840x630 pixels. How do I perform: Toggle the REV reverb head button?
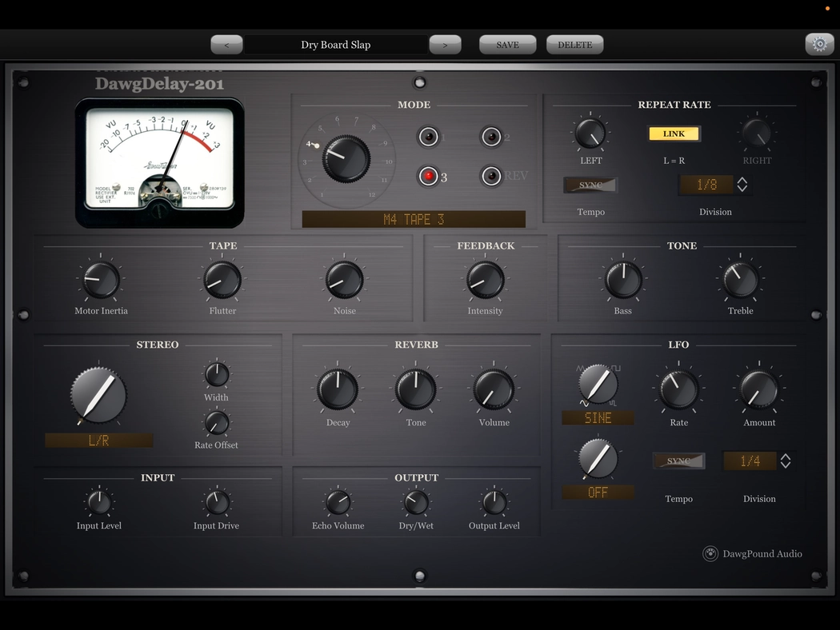(491, 176)
